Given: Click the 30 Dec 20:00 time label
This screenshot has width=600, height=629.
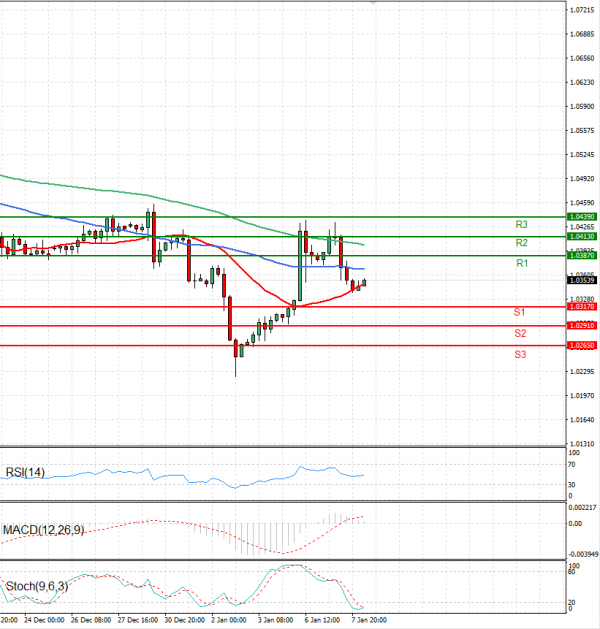Looking at the screenshot, I should (184, 620).
